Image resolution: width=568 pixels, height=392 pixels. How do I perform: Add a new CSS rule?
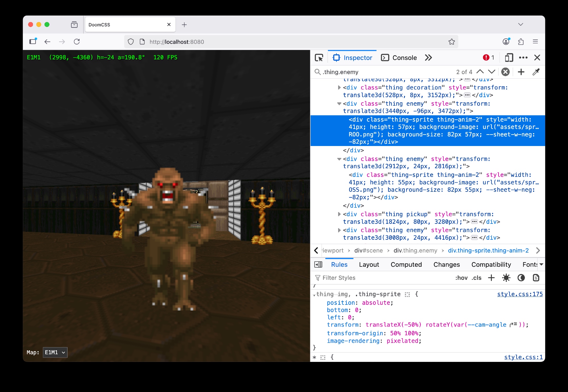[x=491, y=278]
